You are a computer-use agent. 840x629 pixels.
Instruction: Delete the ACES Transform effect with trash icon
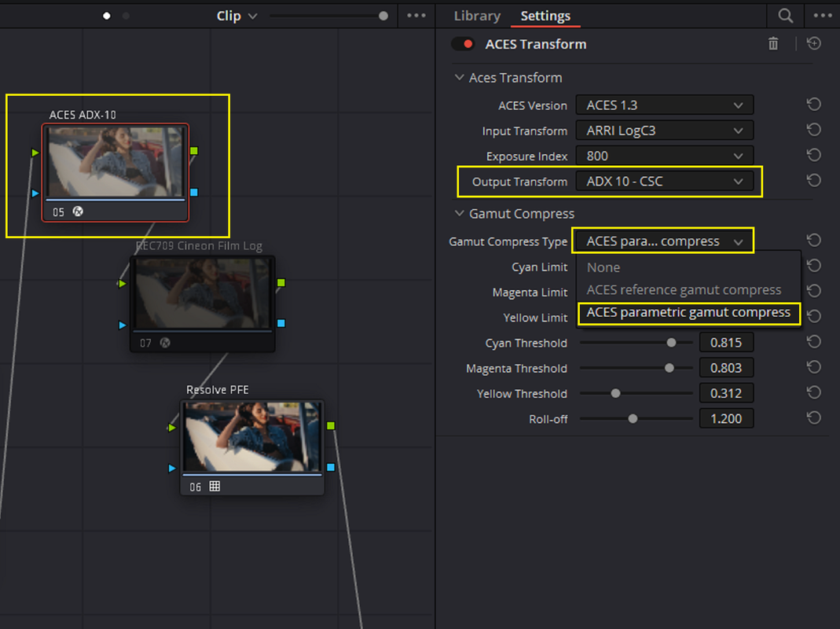(x=773, y=43)
